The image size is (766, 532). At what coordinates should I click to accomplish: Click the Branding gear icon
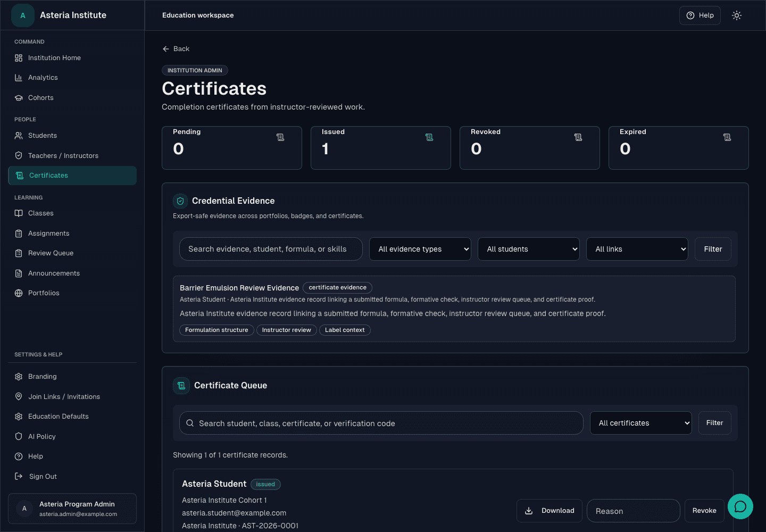click(19, 377)
